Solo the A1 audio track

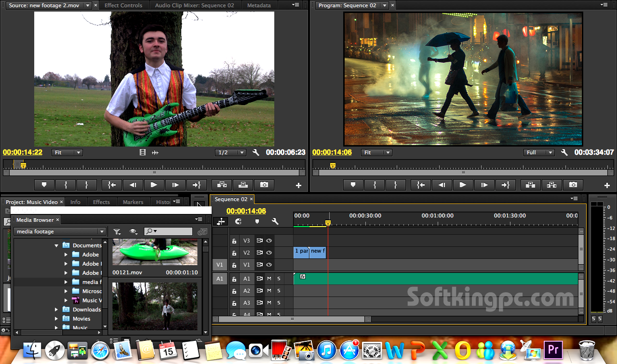(279, 279)
